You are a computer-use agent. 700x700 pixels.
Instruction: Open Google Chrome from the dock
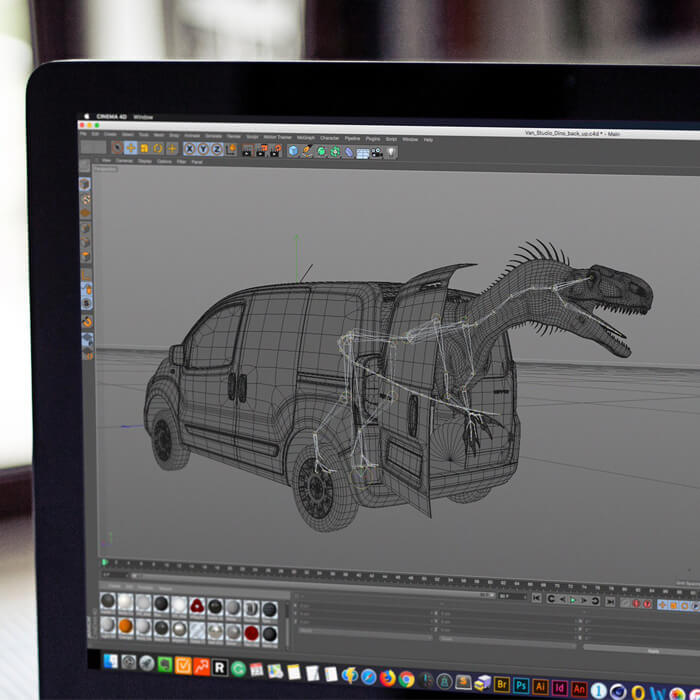[x=406, y=679]
